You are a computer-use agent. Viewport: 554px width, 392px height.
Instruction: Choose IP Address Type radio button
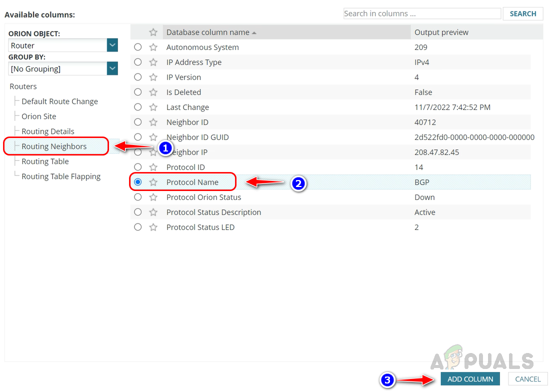(x=138, y=62)
